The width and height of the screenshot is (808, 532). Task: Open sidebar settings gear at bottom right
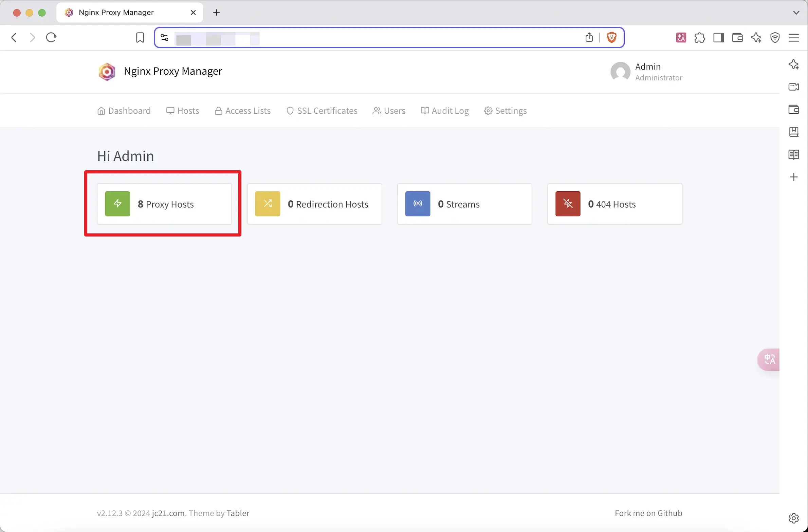[x=794, y=518]
